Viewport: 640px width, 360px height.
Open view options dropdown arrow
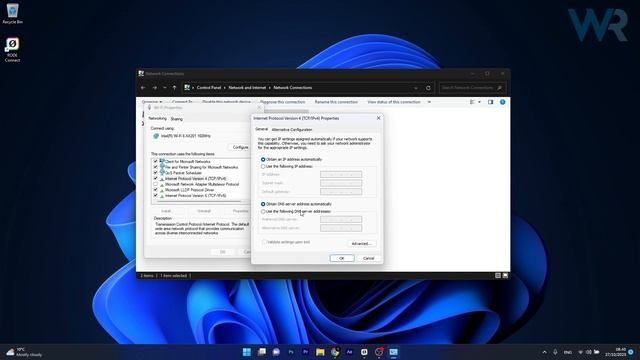(479, 102)
